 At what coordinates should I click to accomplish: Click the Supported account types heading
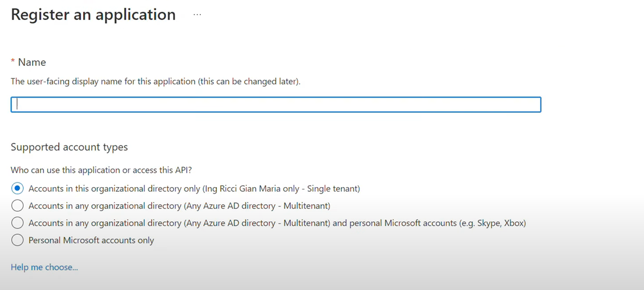pos(69,147)
